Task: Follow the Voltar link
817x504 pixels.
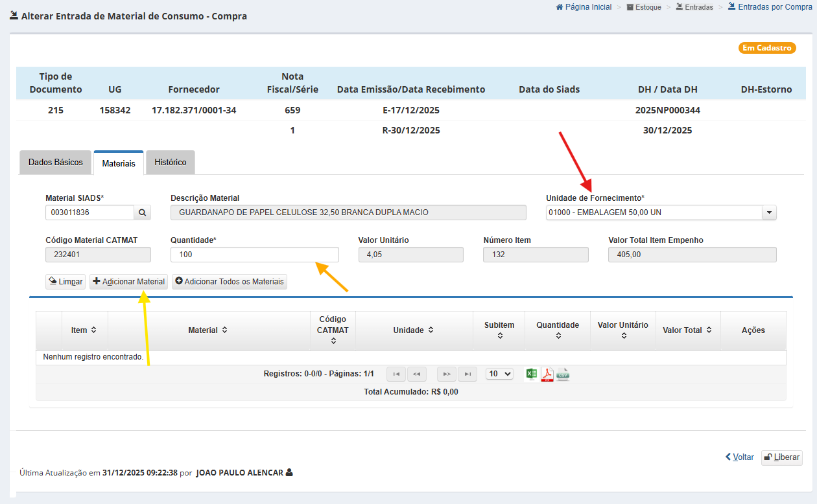Action: (740, 457)
